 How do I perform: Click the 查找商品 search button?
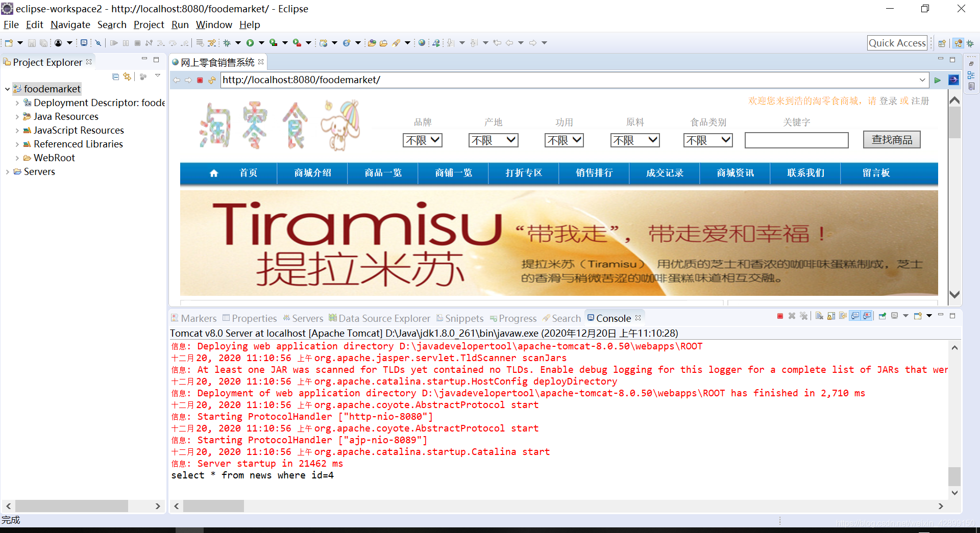892,140
